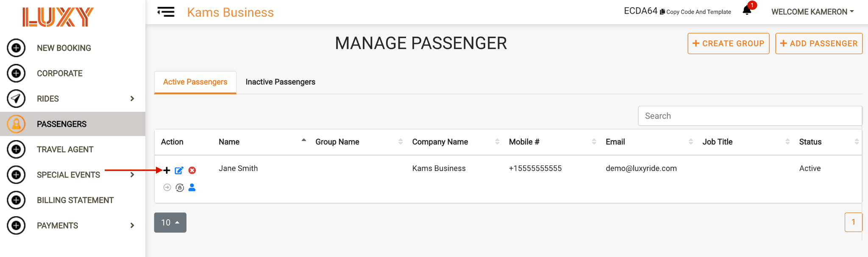Switch to the Active Passengers tab
Viewport: 868px width, 257px height.
(195, 82)
